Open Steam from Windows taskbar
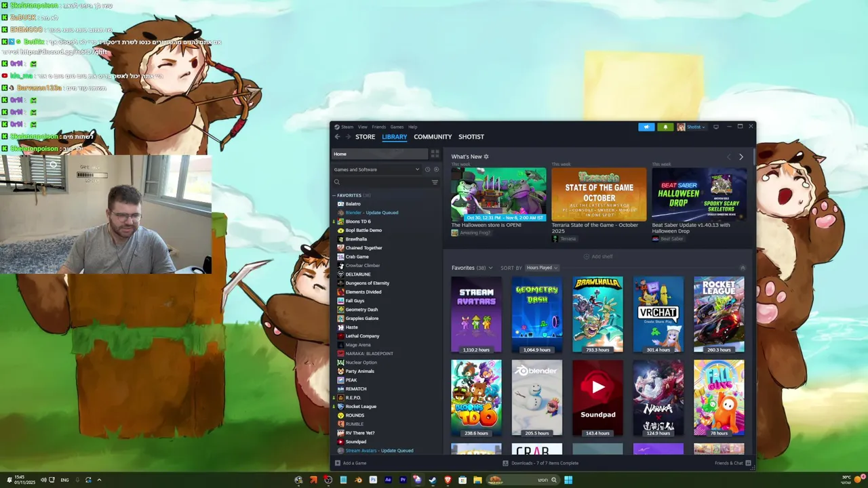Screen dimensions: 868x488 pyautogui.click(x=432, y=480)
